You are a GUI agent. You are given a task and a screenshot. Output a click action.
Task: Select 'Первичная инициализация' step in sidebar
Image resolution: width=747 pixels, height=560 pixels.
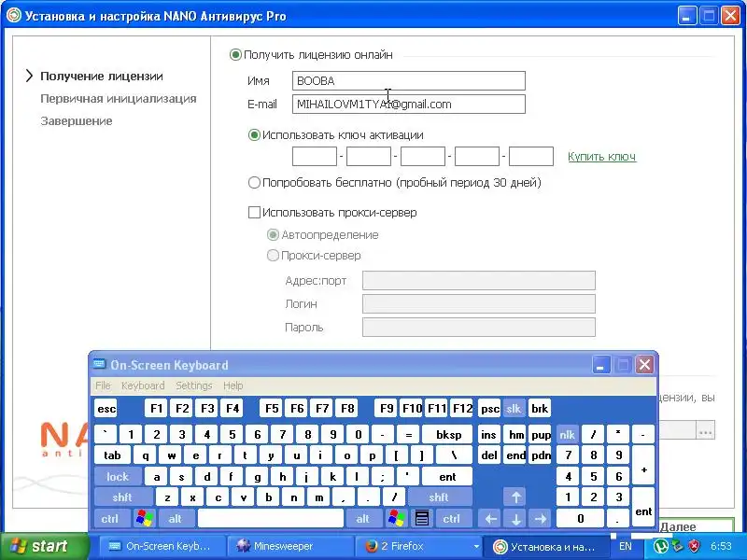click(119, 99)
